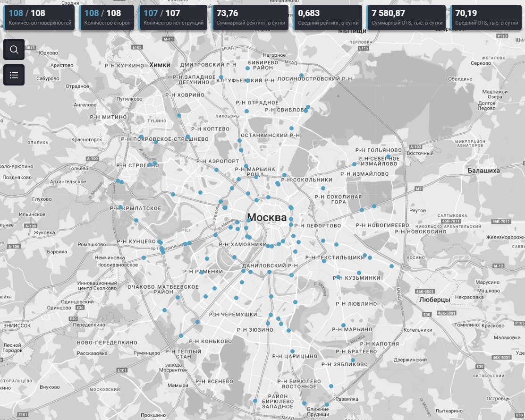Screen dimensions: 525x420
Task: Click the marker just above the Р-Н МАРЬИНО label
Action: coord(343,325)
